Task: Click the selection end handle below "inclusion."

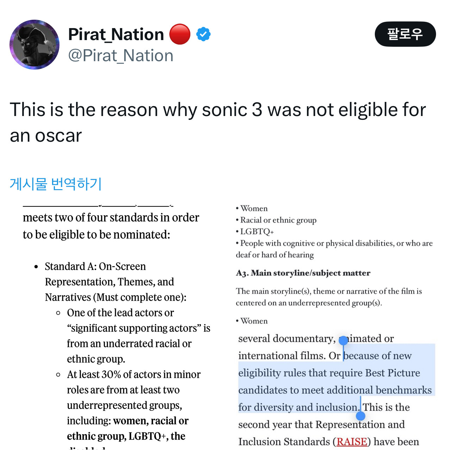Action: pos(360,416)
